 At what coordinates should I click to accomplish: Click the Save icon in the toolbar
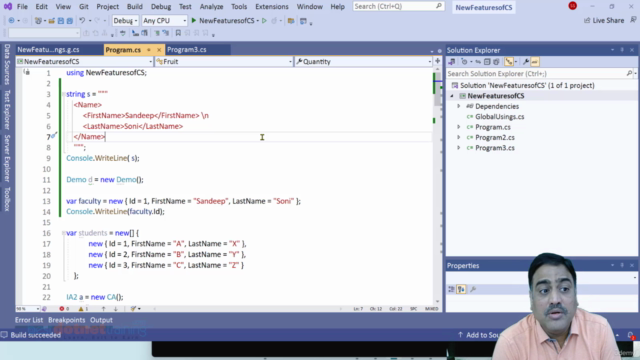[61, 20]
